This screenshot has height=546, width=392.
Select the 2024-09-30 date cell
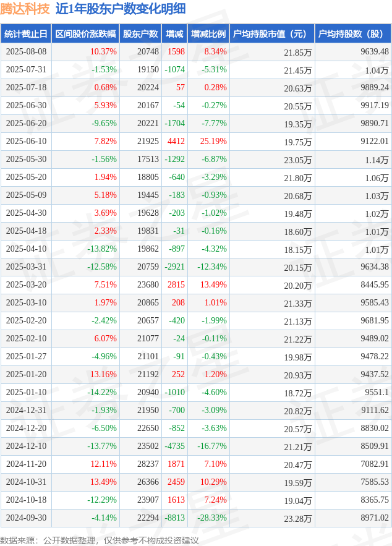coord(26,518)
